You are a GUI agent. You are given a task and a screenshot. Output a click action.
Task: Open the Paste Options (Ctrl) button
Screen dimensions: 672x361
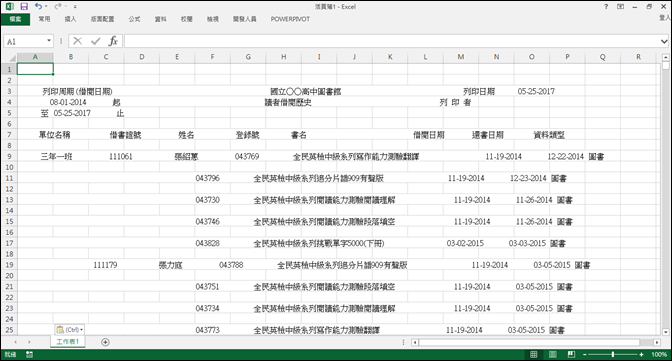click(69, 329)
